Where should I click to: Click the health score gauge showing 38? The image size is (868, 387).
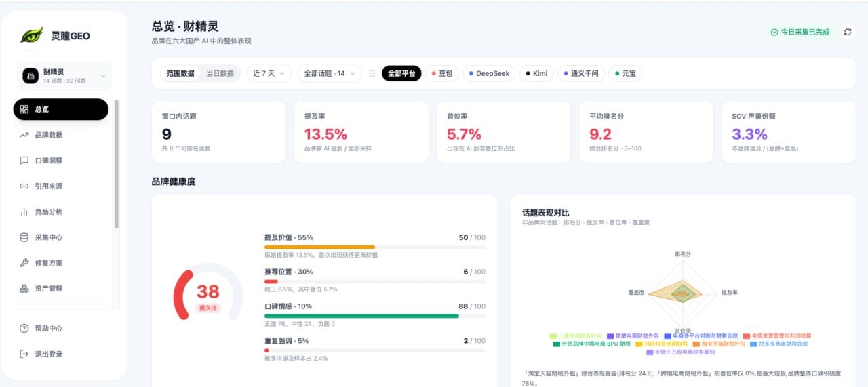[208, 292]
